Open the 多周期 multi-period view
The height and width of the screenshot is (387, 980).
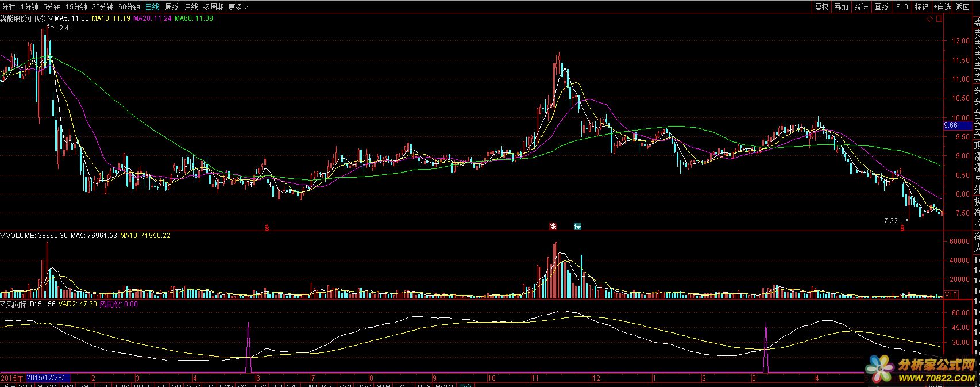tap(213, 7)
